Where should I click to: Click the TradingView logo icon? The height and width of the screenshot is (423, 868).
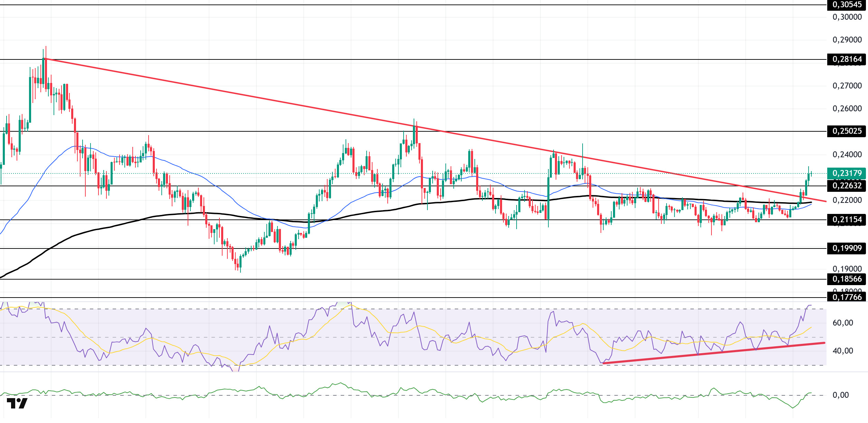click(17, 403)
